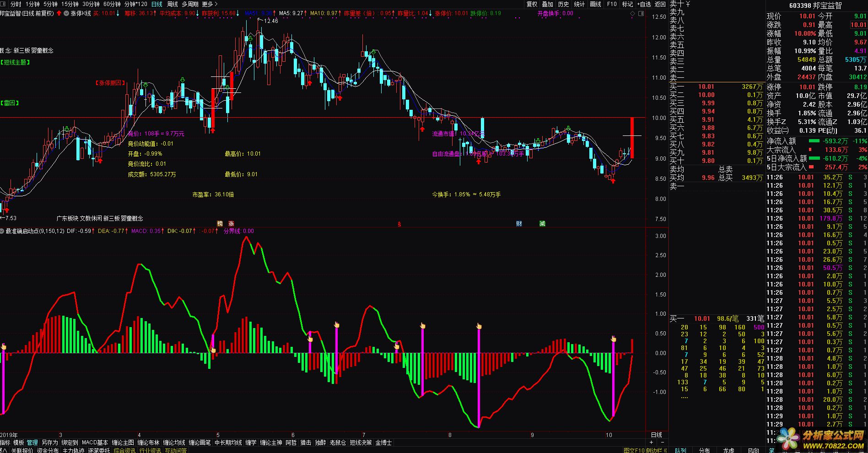Select the 老鼠仓 template

tap(338, 442)
